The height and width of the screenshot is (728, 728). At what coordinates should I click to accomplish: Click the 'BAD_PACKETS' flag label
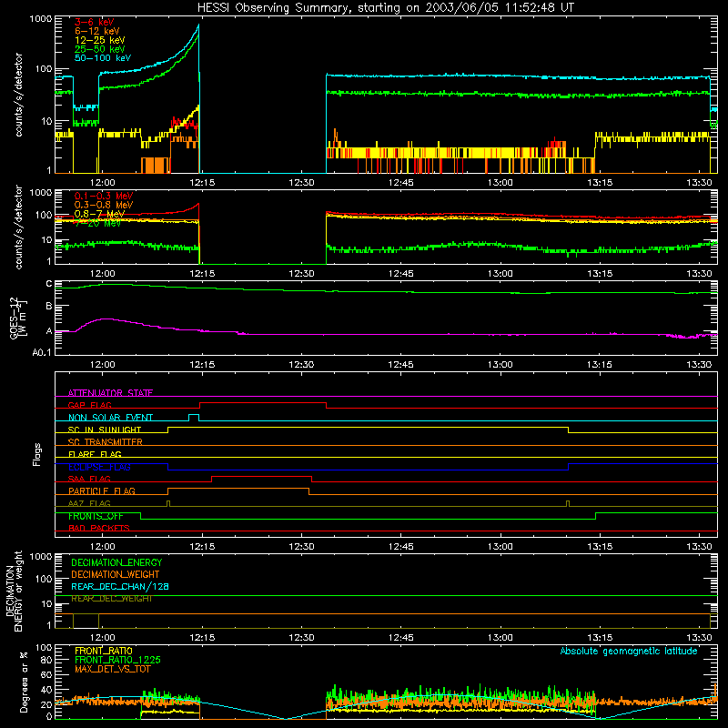click(x=99, y=529)
